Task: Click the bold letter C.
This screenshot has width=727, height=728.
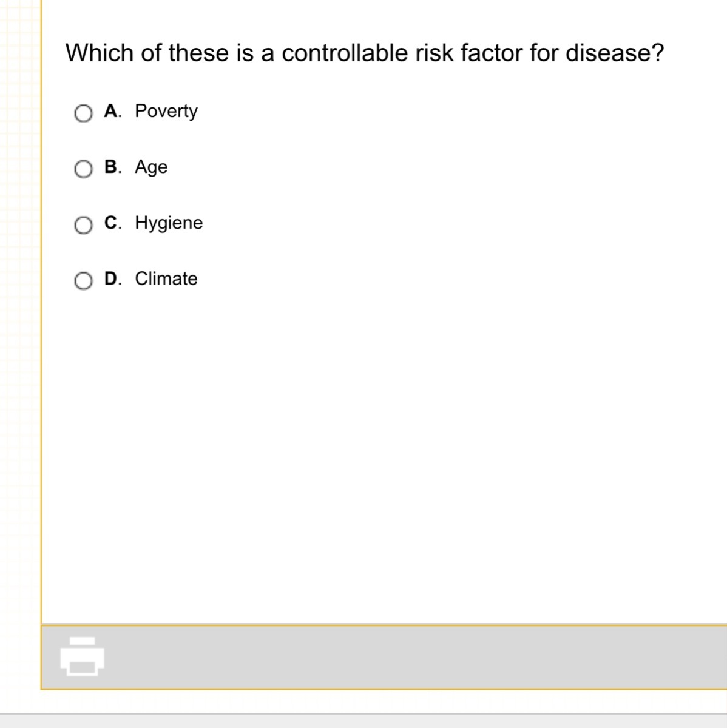Action: point(111,222)
